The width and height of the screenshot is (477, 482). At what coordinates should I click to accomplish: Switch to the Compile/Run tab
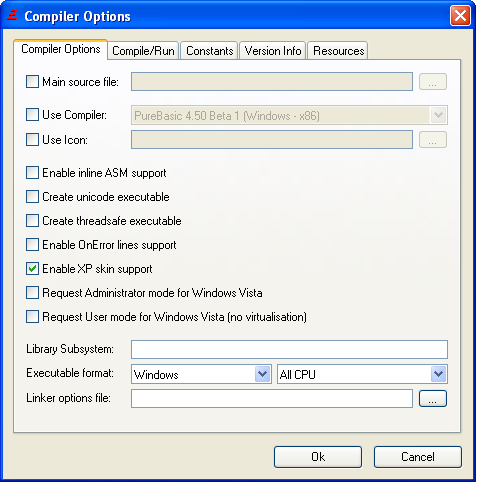(x=143, y=51)
